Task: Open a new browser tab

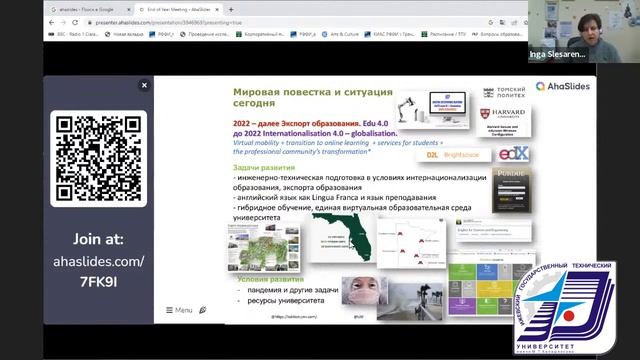Action: pos(231,9)
